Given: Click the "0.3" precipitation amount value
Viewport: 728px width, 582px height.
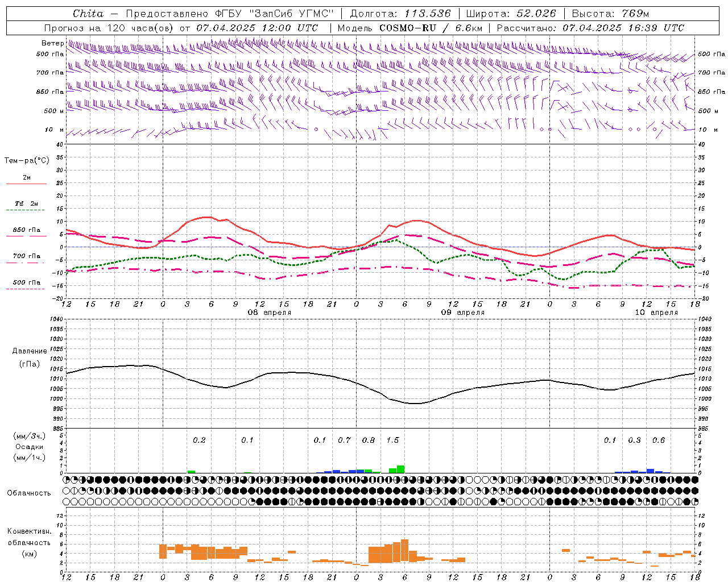Looking at the screenshot, I should click(634, 440).
